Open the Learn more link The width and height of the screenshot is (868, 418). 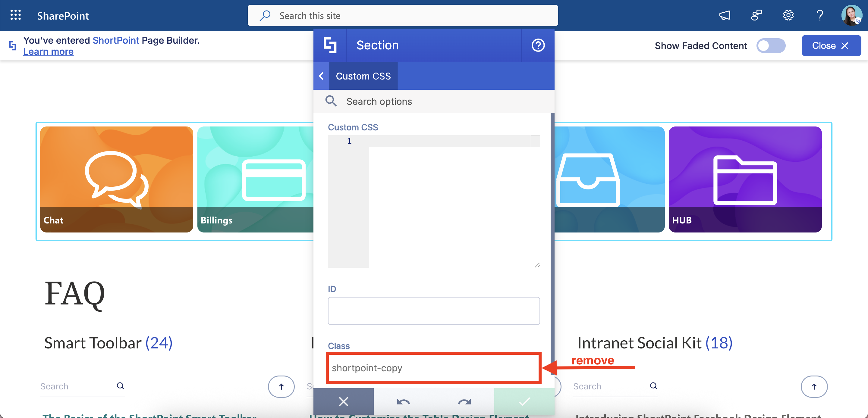(48, 51)
